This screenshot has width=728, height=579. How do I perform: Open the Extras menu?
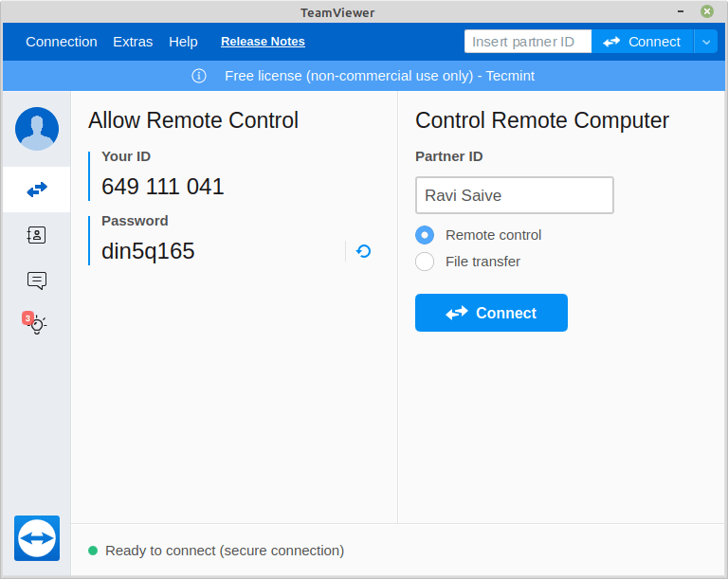[x=133, y=42]
